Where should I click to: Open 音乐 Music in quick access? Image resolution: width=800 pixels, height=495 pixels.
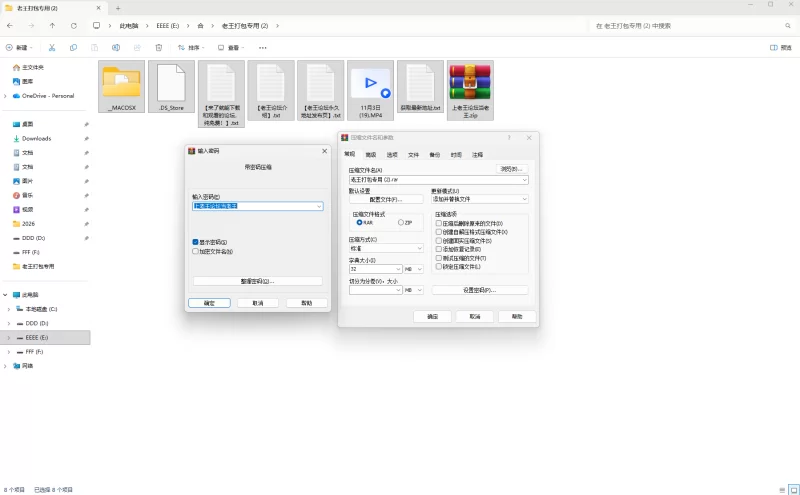point(23,195)
